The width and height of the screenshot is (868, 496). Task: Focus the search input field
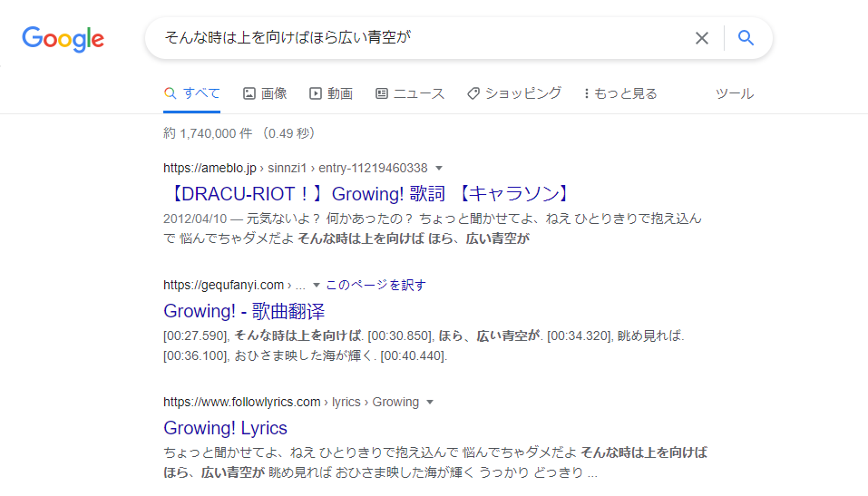tap(426, 38)
